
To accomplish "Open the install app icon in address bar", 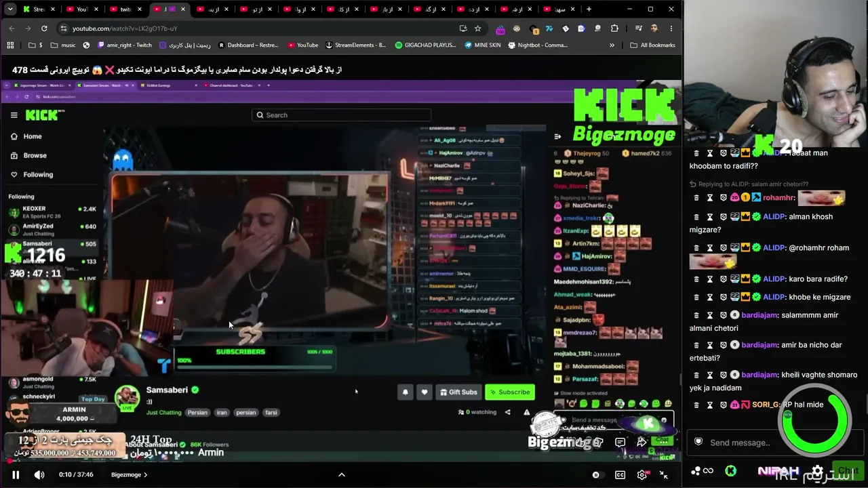I will click(x=463, y=28).
